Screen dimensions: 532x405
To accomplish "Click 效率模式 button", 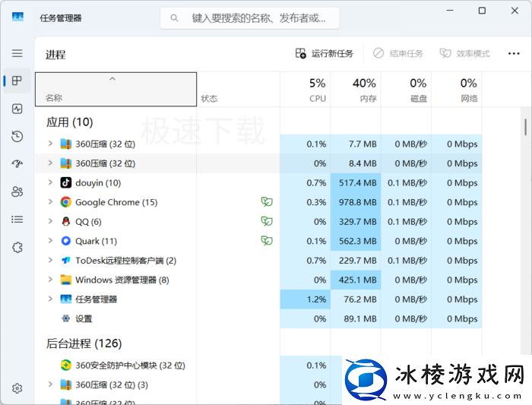I will tap(465, 54).
